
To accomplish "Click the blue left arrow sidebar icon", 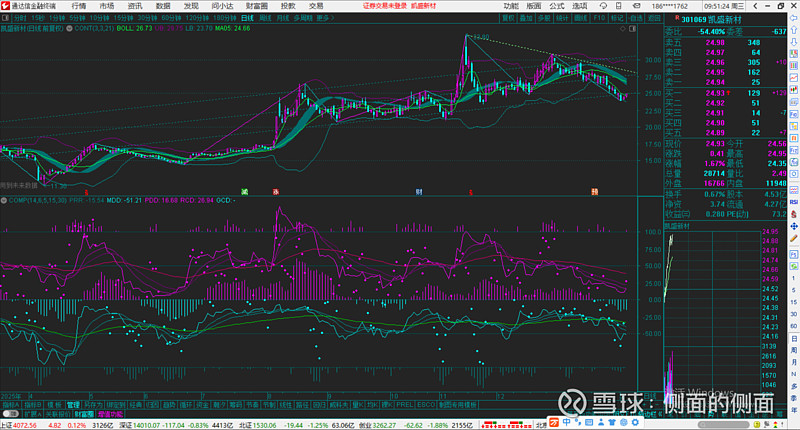I will [794, 18].
